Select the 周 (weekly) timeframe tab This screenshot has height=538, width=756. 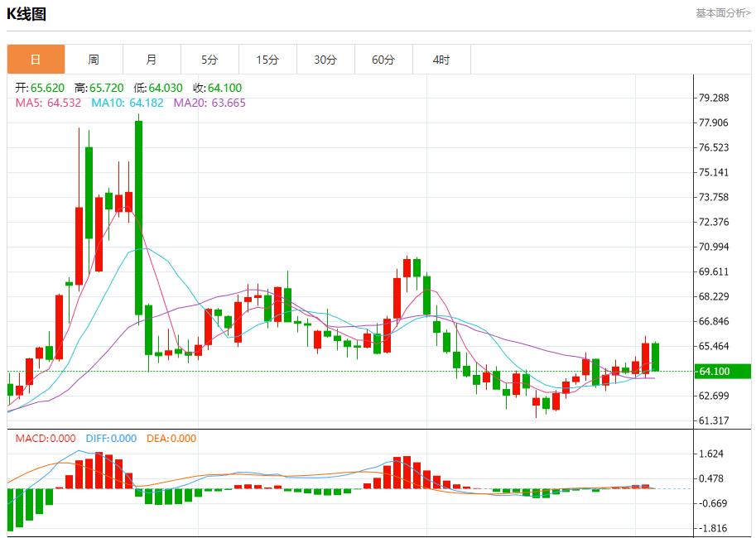point(94,59)
